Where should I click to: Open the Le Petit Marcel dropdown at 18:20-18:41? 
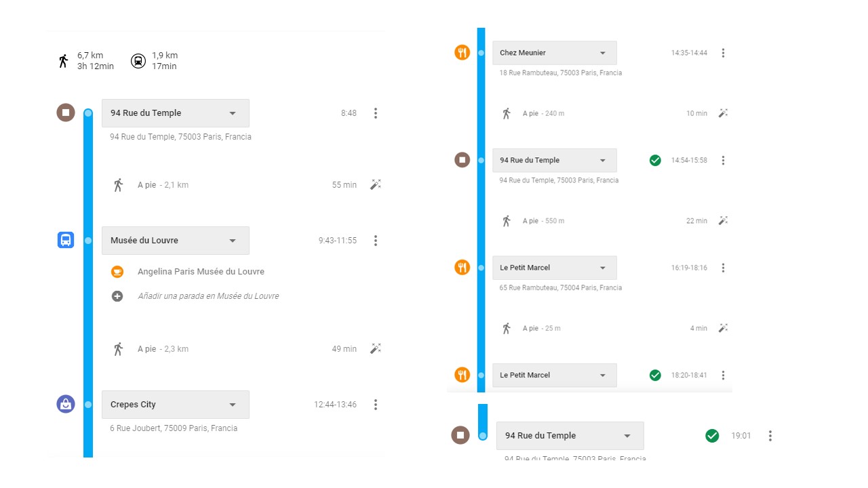pyautogui.click(x=555, y=375)
